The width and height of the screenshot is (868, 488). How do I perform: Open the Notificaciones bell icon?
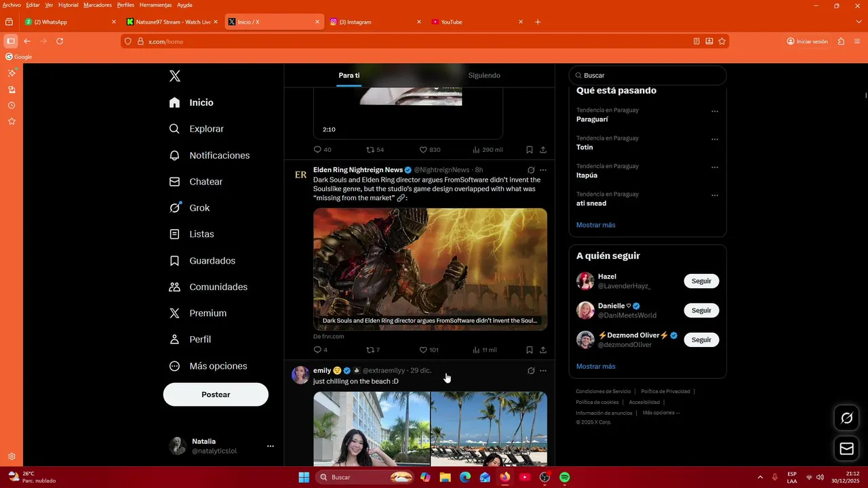pos(174,155)
